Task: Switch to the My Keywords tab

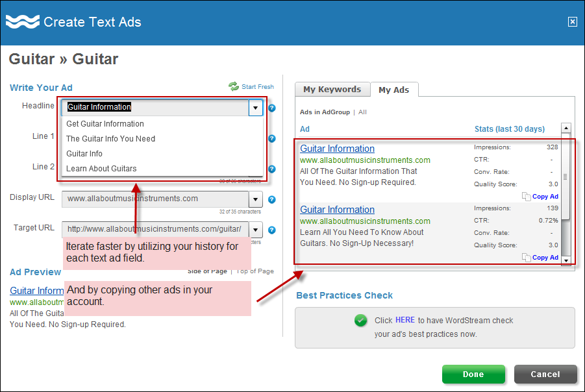Action: (332, 90)
